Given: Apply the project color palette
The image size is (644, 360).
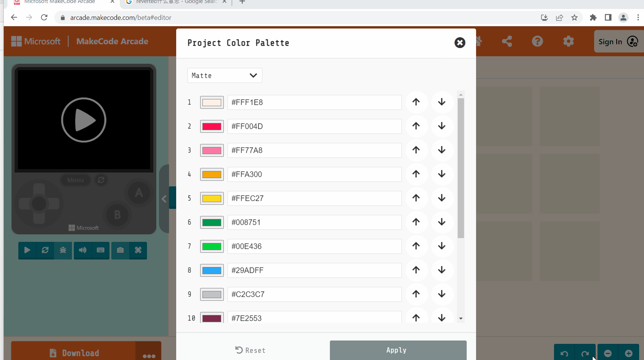Looking at the screenshot, I should click(x=397, y=350).
